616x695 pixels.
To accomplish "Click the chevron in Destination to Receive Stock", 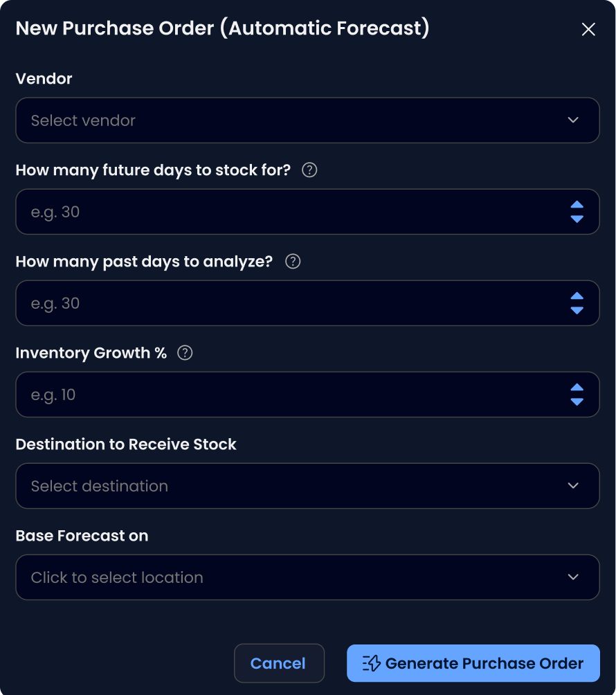I will (x=573, y=486).
